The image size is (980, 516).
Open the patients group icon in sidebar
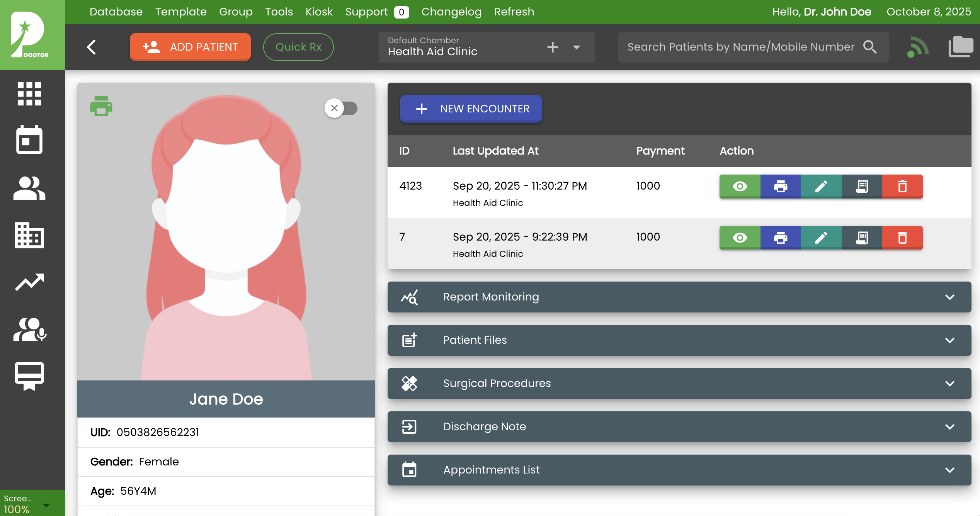click(x=29, y=188)
